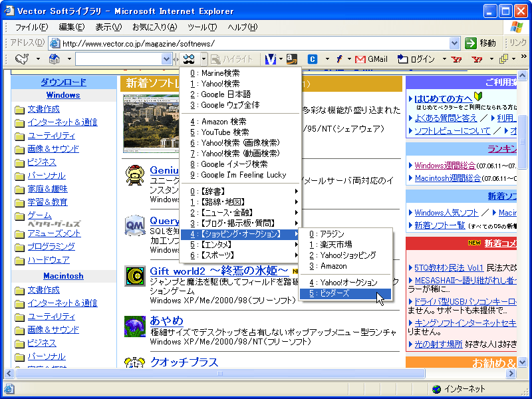Click the mustache-glasses search engine icon

(x=190, y=59)
